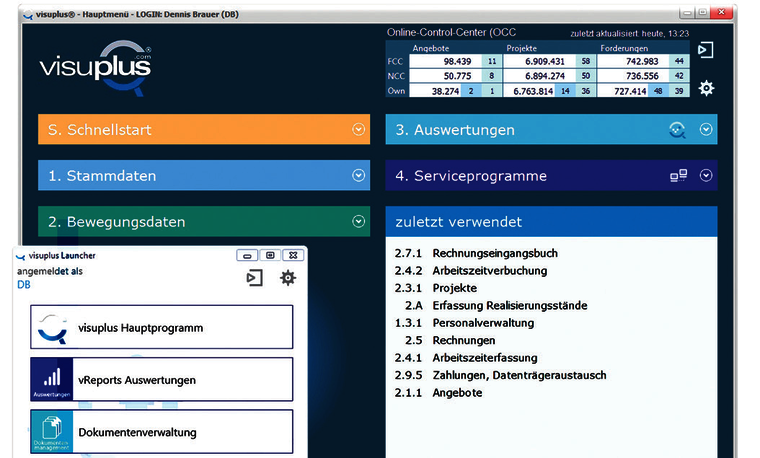This screenshot has width=760, height=458.
Task: Click the visuplus Hauptprogramm logo icon
Action: (52, 328)
